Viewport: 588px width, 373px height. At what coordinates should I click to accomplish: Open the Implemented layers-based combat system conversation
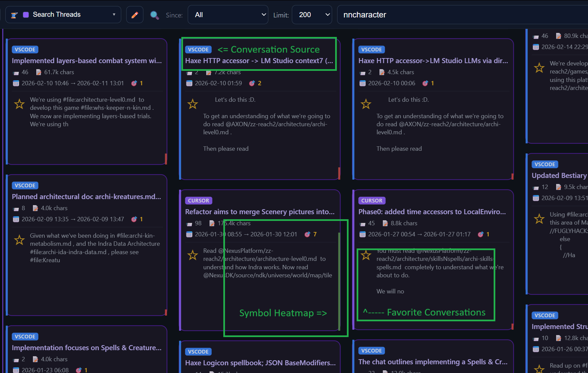87,61
